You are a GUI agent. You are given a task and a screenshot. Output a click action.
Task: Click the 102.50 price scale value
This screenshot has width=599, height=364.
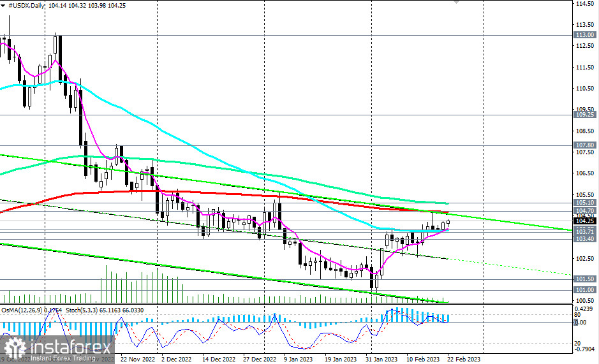pos(585,259)
